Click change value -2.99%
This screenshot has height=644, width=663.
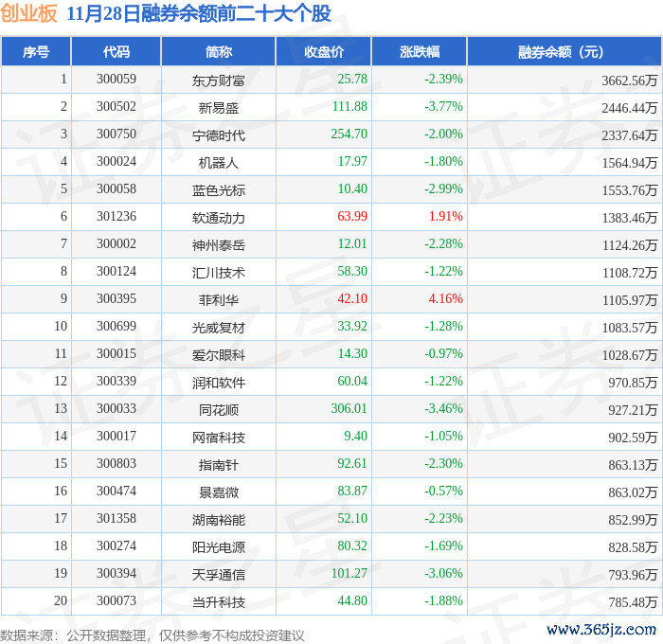tap(443, 188)
